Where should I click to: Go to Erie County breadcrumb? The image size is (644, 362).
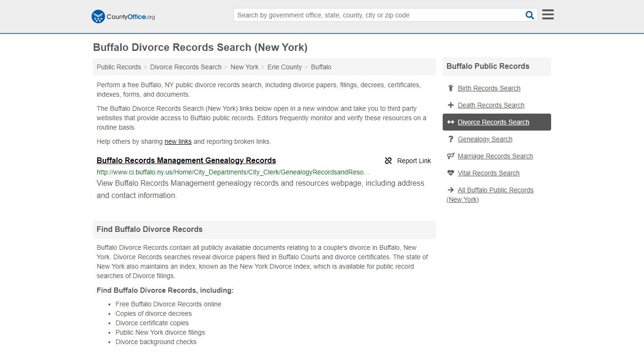click(285, 67)
